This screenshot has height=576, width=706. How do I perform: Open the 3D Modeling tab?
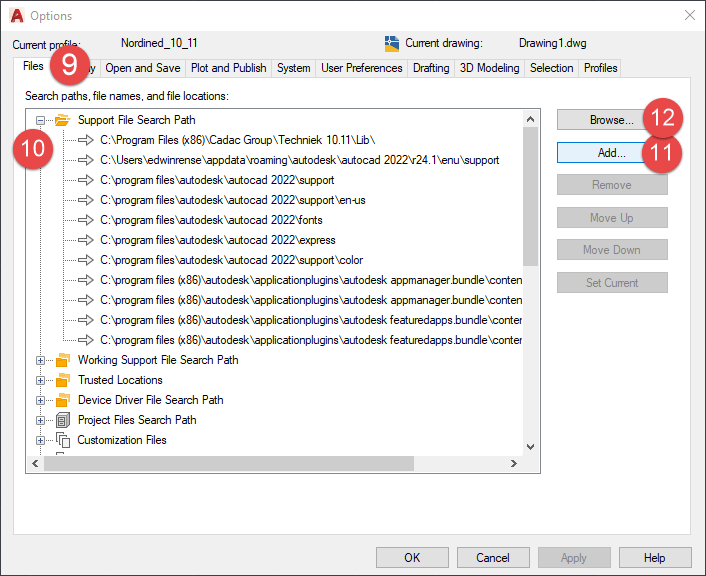(489, 68)
